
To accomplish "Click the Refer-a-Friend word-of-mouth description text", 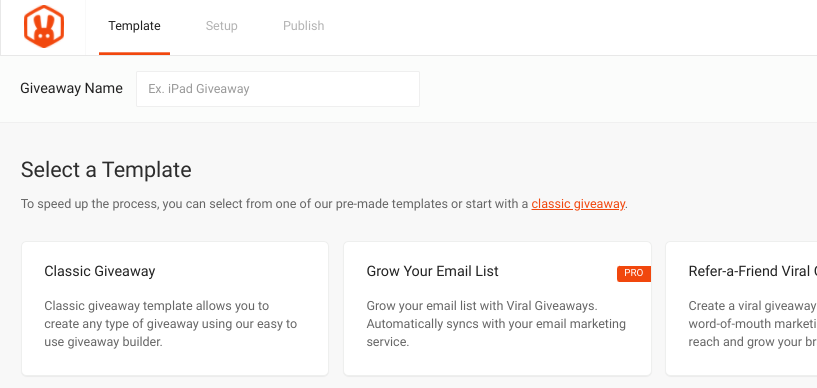I will [x=752, y=324].
